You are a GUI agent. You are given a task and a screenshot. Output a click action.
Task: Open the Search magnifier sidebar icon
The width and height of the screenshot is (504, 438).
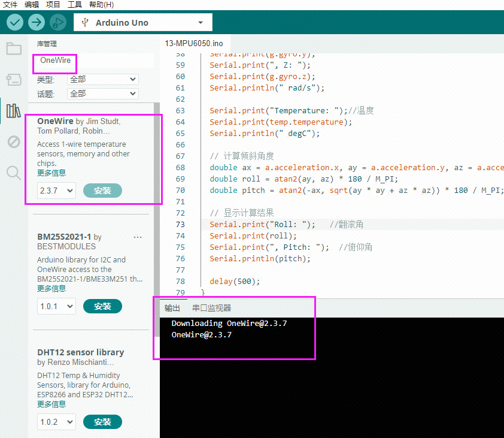[14, 173]
